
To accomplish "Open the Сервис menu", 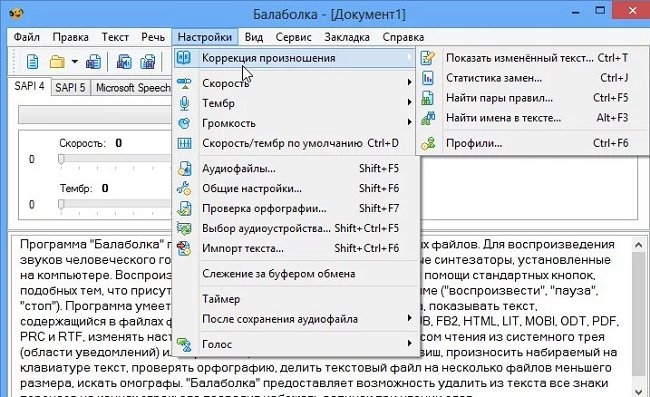I will [293, 37].
